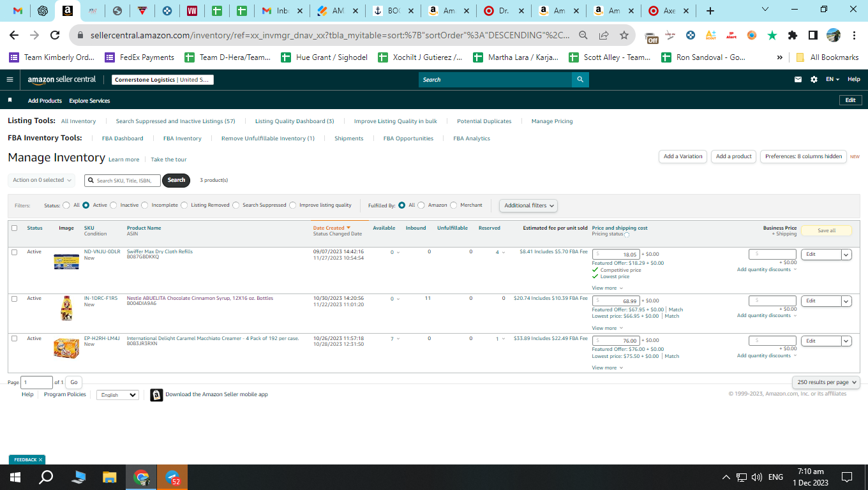Click the Sort indicator on Date Created column
Viewport: 868px width, 490px height.
click(348, 228)
